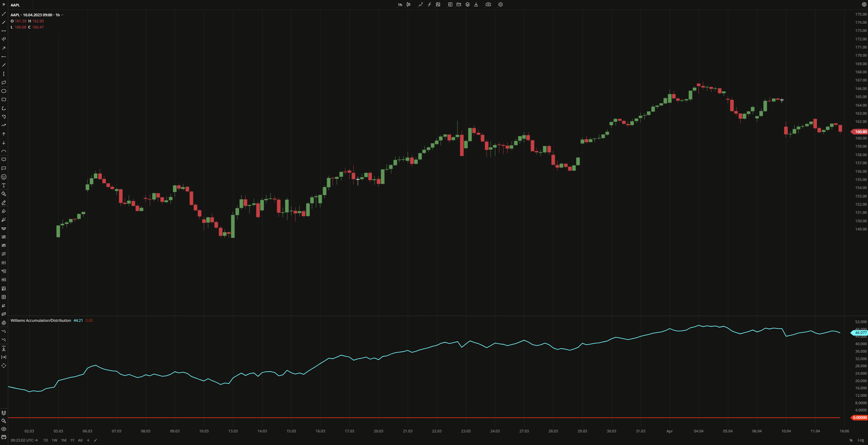The image size is (868, 445).
Task: Open the settings gear at top-right corner
Action: (864, 5)
